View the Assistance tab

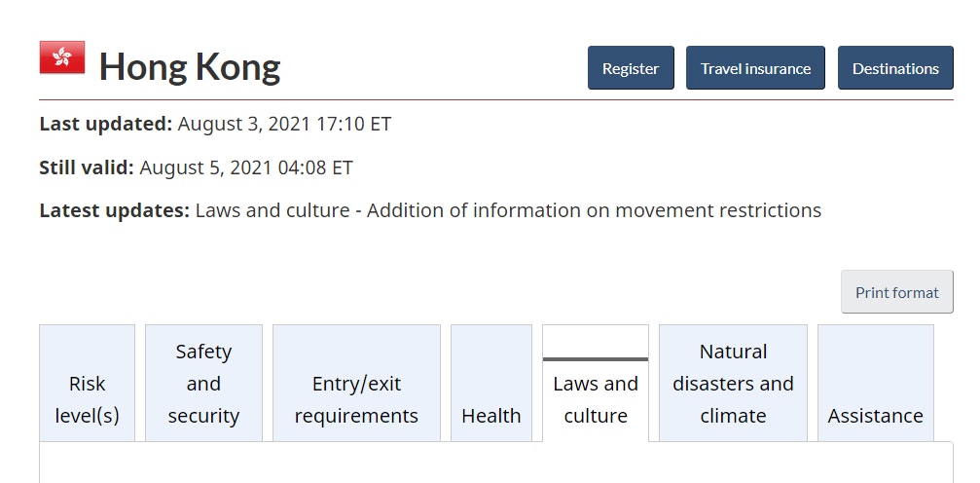click(876, 383)
